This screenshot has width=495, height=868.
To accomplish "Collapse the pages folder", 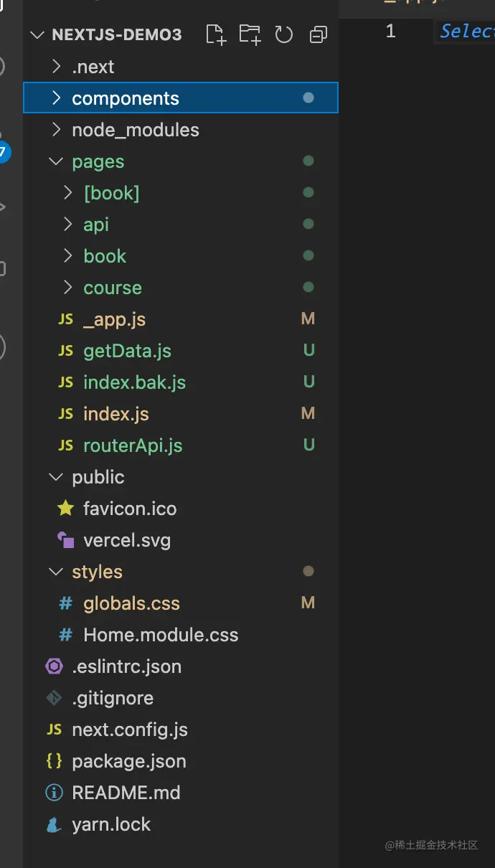I will pos(98,161).
